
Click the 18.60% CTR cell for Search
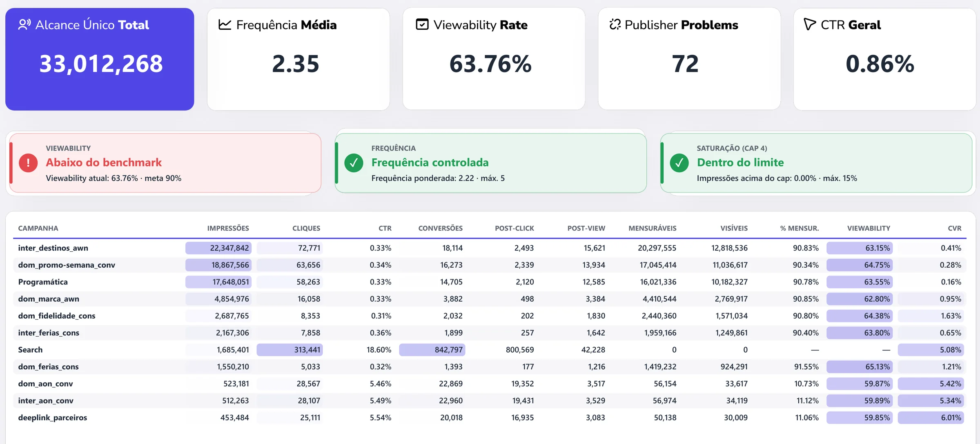pos(379,350)
